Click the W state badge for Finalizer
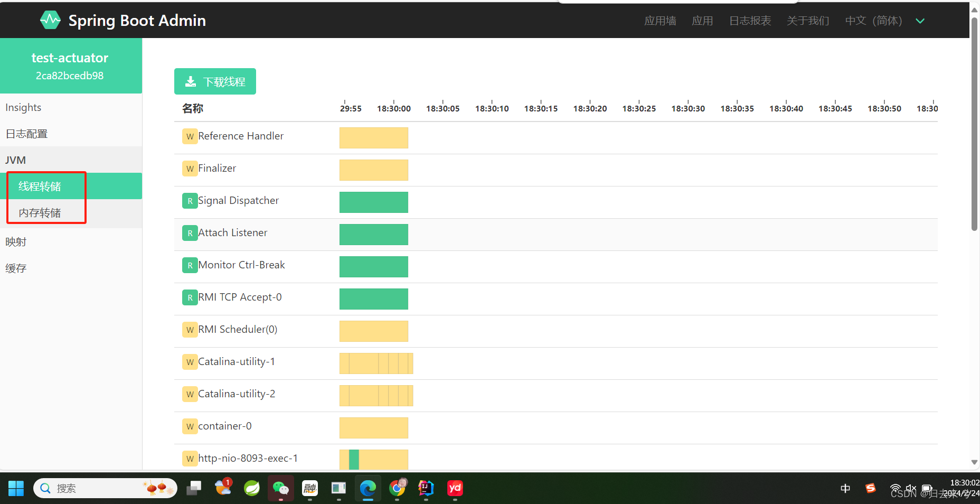Viewport: 980px width, 504px height. pyautogui.click(x=190, y=169)
